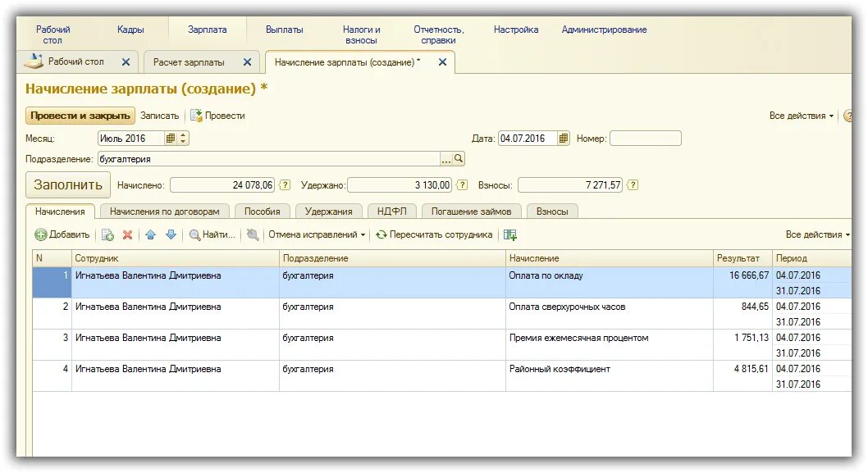868x473 pixels.
Task: Click the cancel search icon
Action: pyautogui.click(x=253, y=235)
